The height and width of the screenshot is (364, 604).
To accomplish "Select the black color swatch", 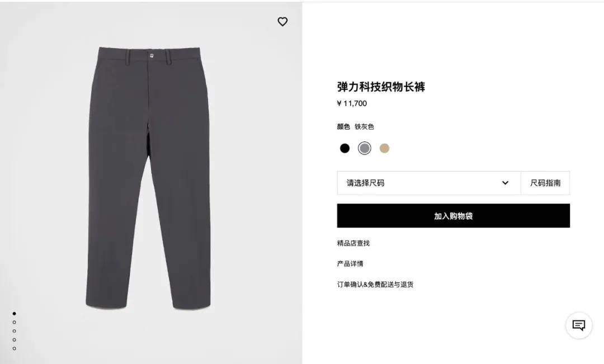I will 345,148.
